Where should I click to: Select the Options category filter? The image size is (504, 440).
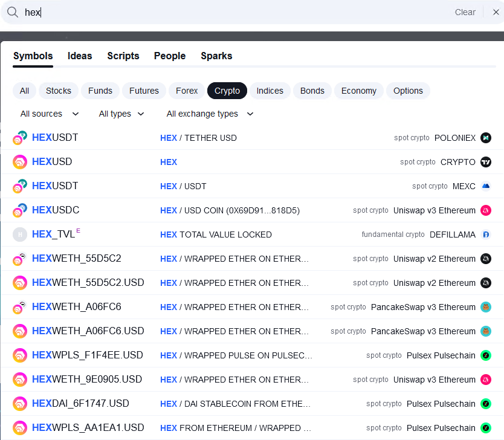(408, 91)
